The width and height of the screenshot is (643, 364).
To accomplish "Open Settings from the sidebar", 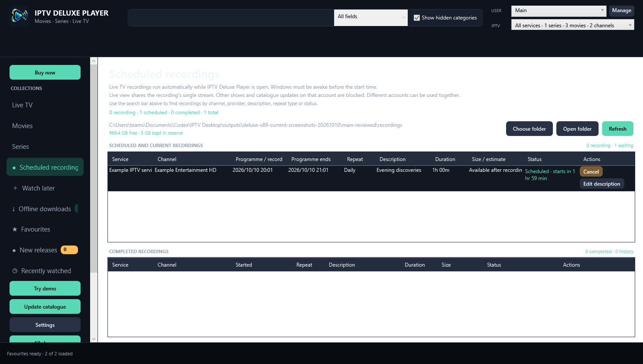I will (45, 325).
